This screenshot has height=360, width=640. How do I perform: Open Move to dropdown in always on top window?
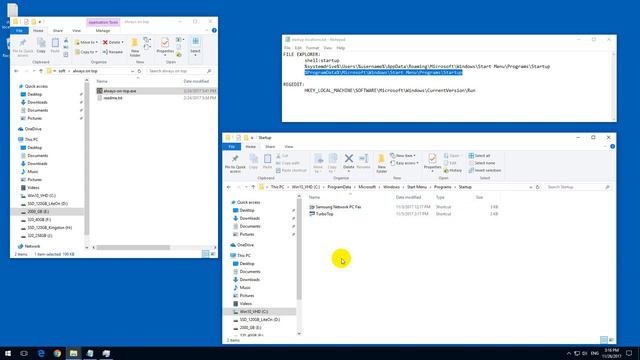click(86, 42)
